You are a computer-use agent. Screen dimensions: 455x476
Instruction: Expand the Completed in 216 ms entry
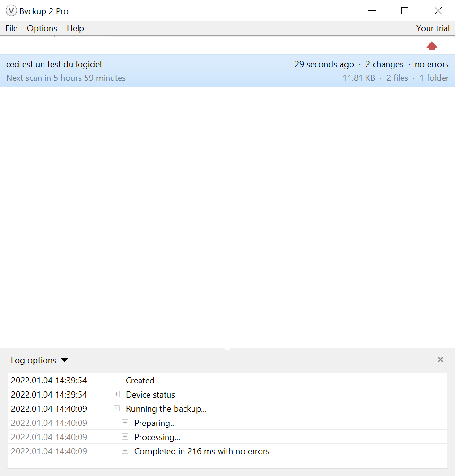(x=125, y=451)
